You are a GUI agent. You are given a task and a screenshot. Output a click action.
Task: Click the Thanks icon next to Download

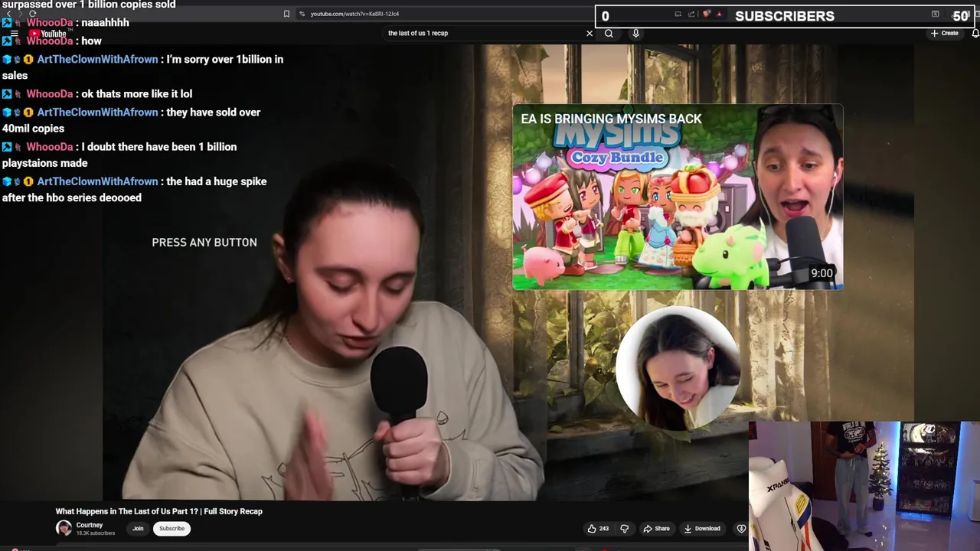(740, 528)
